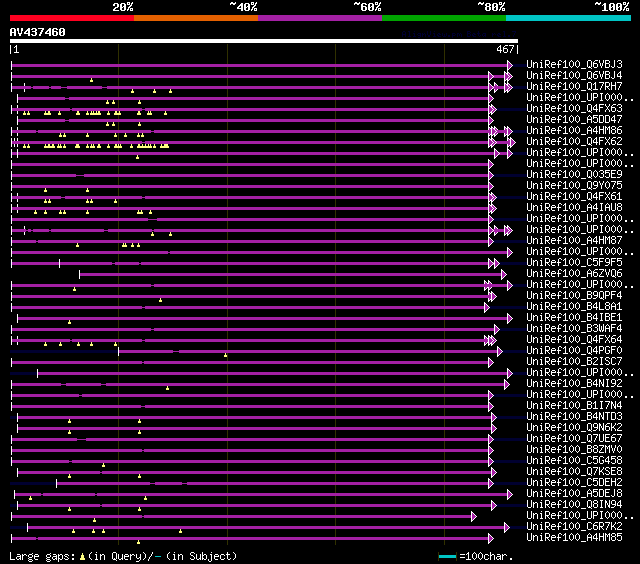Select subject label UniRef100_B4L8A1
Image resolution: width=640 pixels, height=564 pixels.
[574, 306]
